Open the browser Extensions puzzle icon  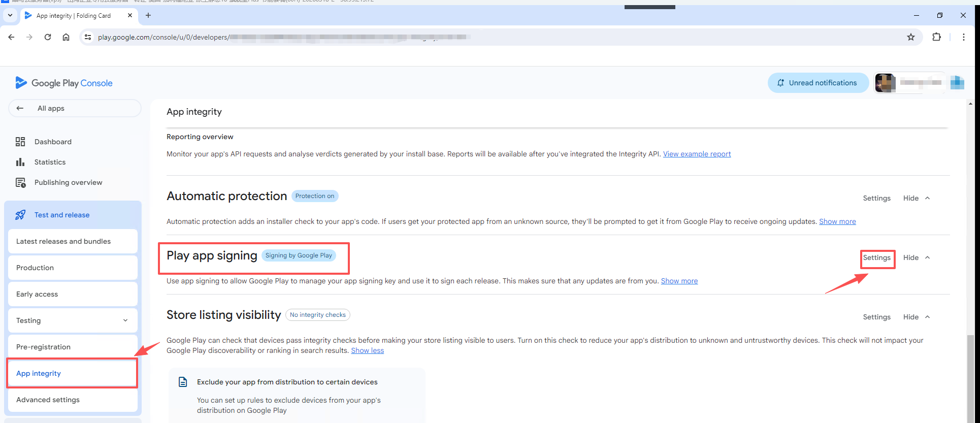(x=936, y=37)
